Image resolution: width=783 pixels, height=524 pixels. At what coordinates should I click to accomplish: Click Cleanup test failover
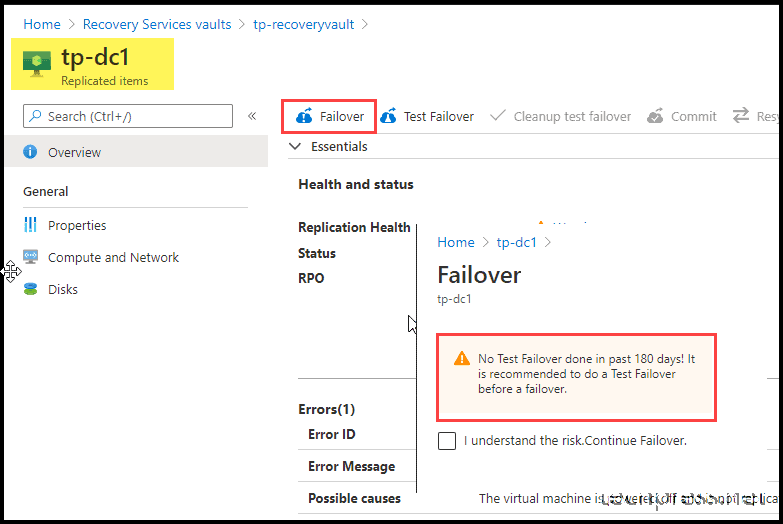coord(560,116)
